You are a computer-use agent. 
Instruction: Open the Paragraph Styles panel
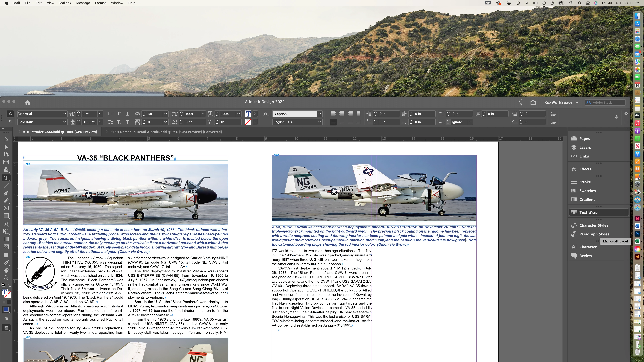tap(594, 234)
